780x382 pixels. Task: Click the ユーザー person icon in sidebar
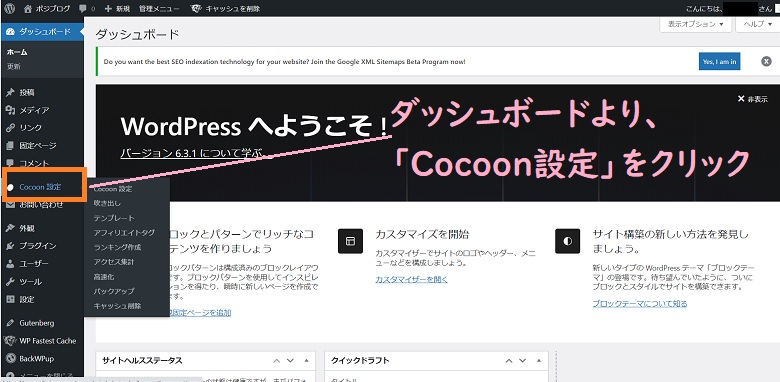point(10,264)
